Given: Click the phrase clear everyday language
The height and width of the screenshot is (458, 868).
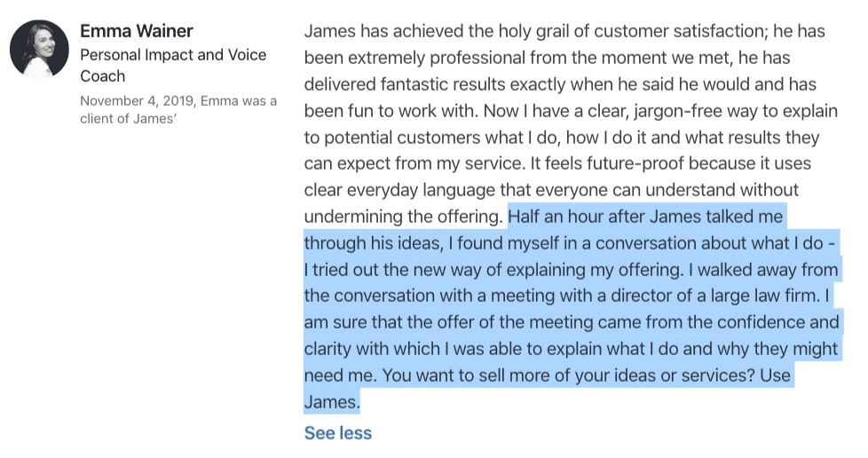Looking at the screenshot, I should (x=399, y=190).
